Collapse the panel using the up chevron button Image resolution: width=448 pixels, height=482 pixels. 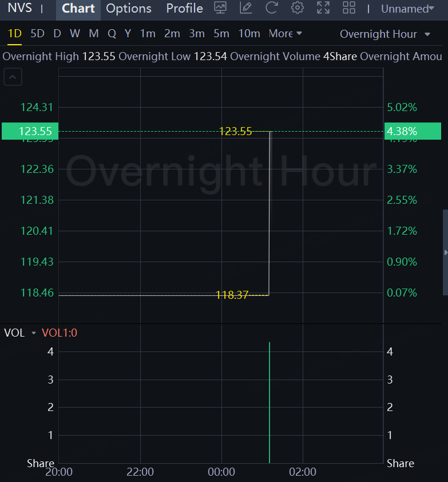click(13, 77)
